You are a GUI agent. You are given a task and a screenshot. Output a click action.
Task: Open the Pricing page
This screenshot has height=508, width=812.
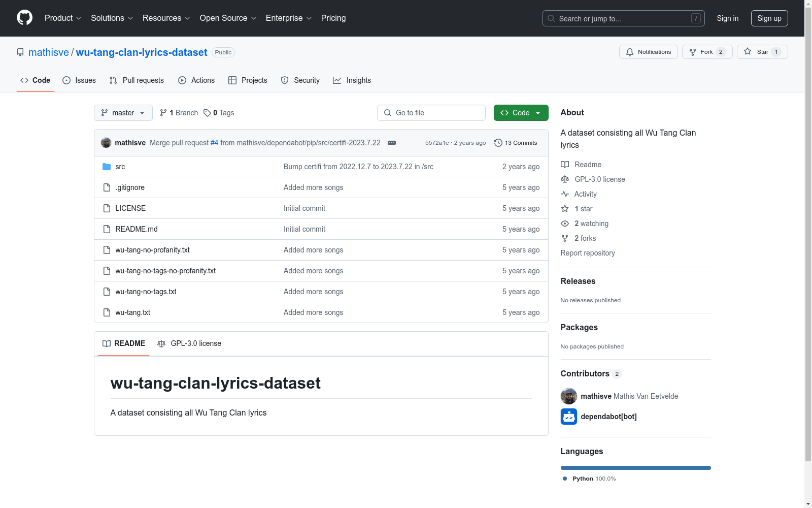[333, 18]
